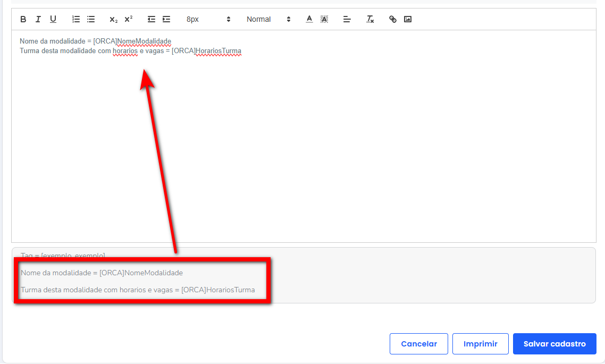
Task: Insert an image into the editor
Action: (x=408, y=19)
